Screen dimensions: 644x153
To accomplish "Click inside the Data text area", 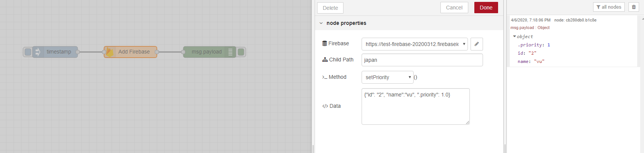I will point(415,109).
